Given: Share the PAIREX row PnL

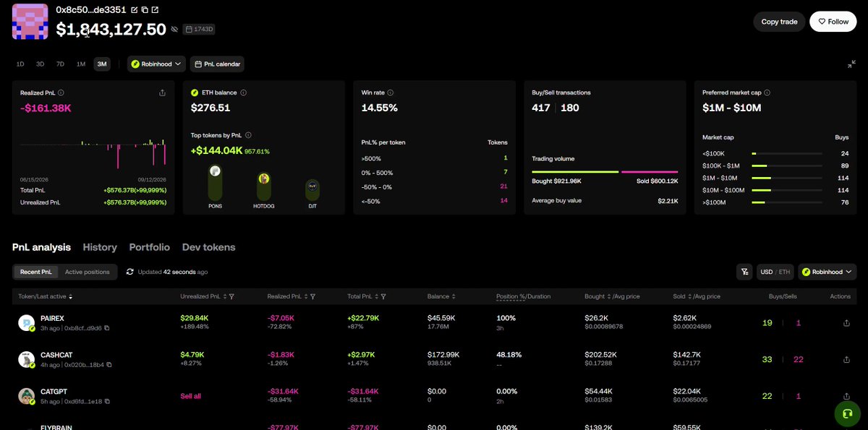Looking at the screenshot, I should point(846,323).
